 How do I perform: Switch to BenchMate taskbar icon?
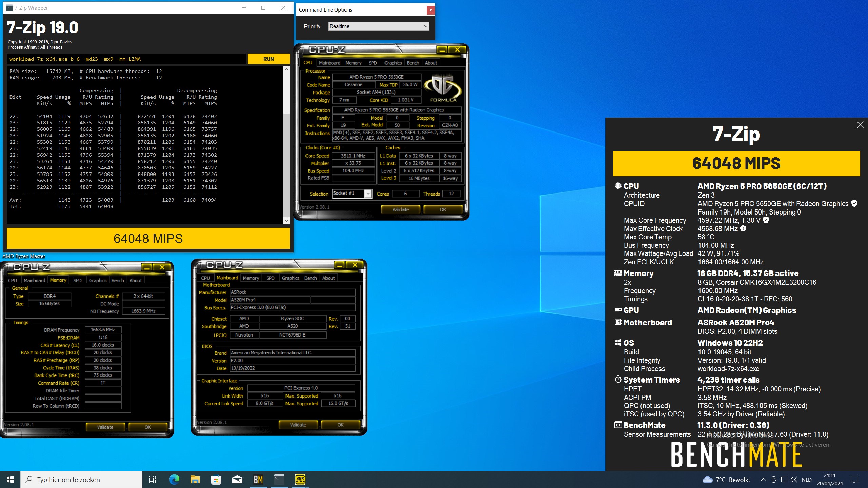[258, 480]
